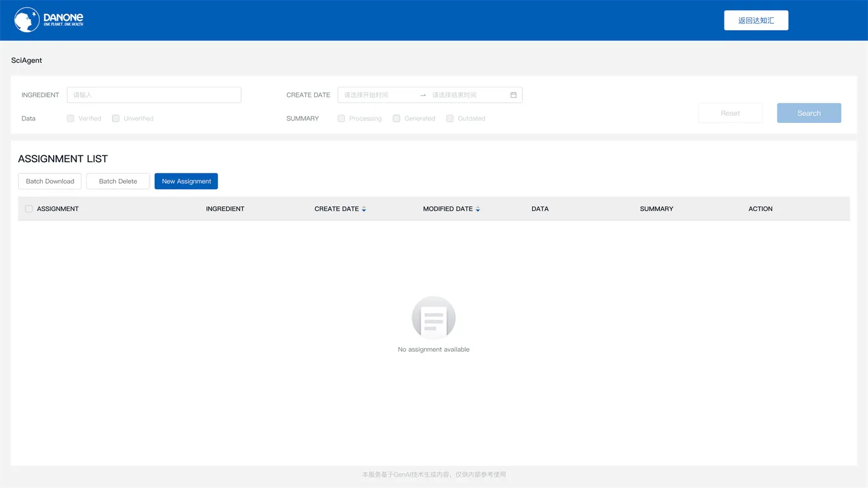
Task: Open the start date picker field
Action: (x=379, y=95)
